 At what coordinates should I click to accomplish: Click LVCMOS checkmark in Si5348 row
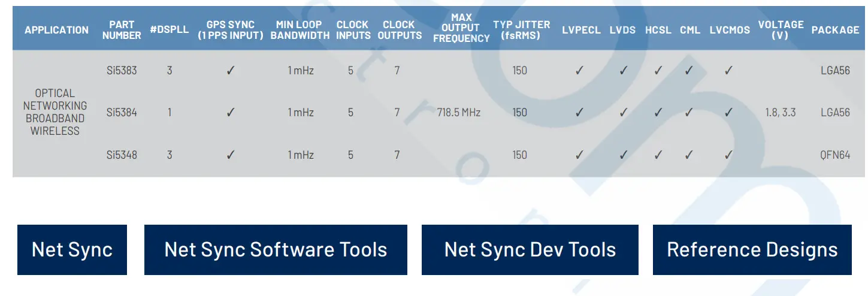click(728, 155)
